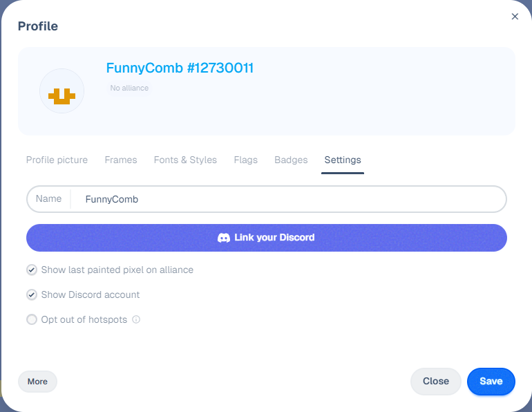
Task: Click the No alliance label
Action: point(129,88)
